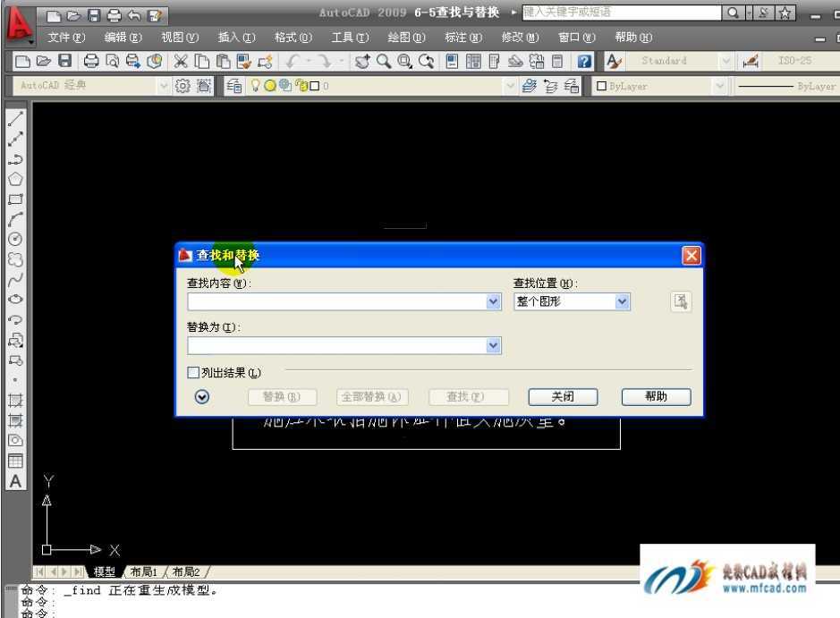
Task: Click the Dimension Style icon
Action: (x=751, y=61)
